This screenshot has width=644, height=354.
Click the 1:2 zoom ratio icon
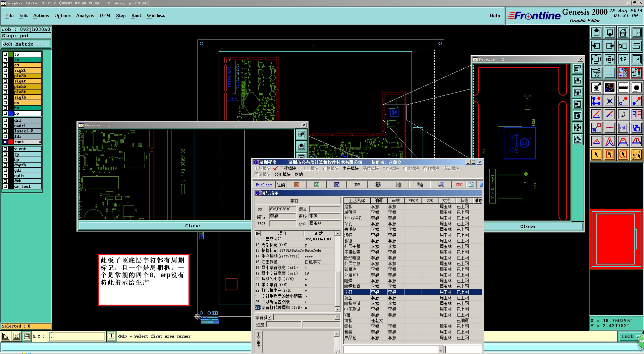coord(623,60)
